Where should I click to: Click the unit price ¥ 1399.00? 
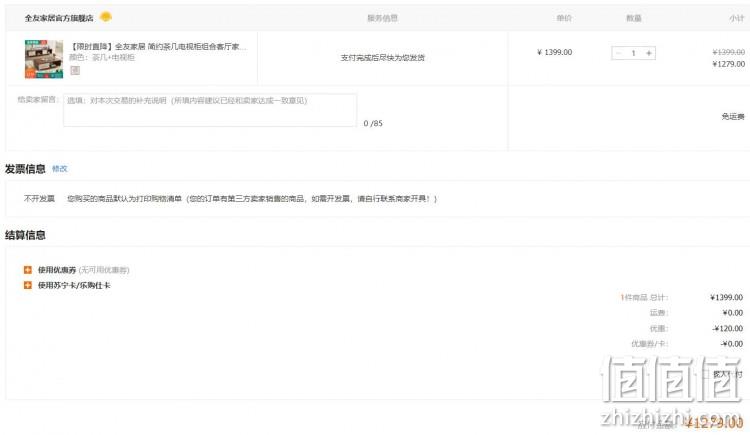coord(554,52)
